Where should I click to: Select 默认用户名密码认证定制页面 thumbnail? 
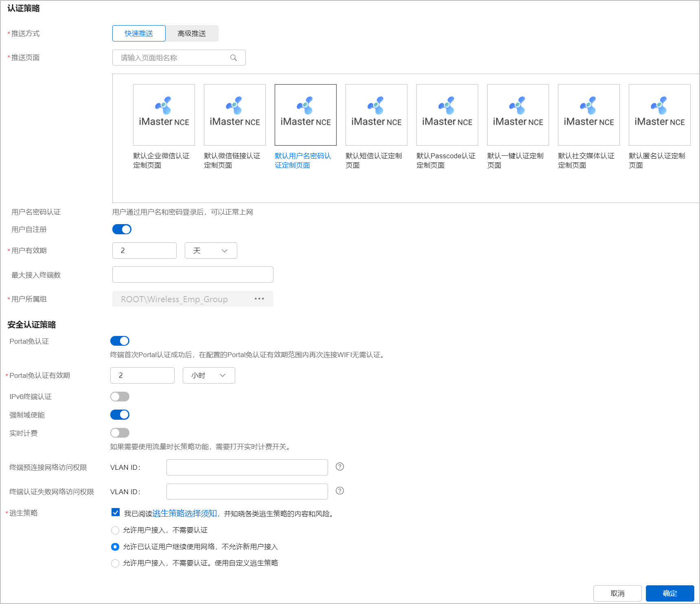[306, 115]
